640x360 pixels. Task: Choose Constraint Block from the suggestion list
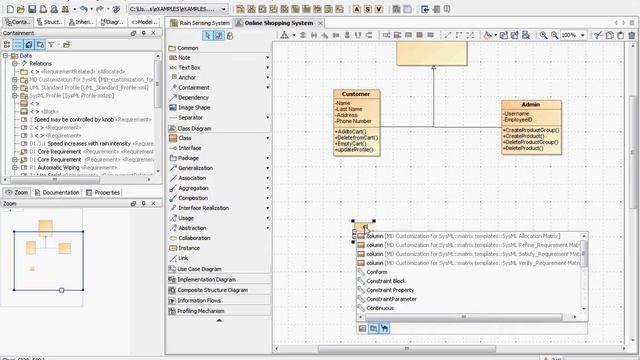[386, 281]
